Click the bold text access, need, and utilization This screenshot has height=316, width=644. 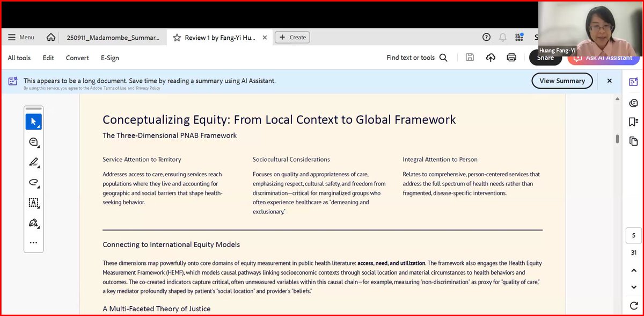(391, 263)
